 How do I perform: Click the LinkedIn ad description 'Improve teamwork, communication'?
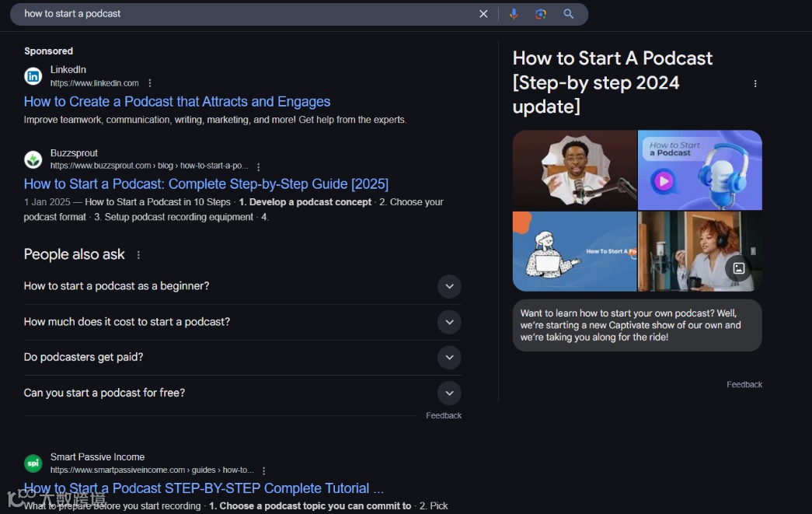pos(215,120)
